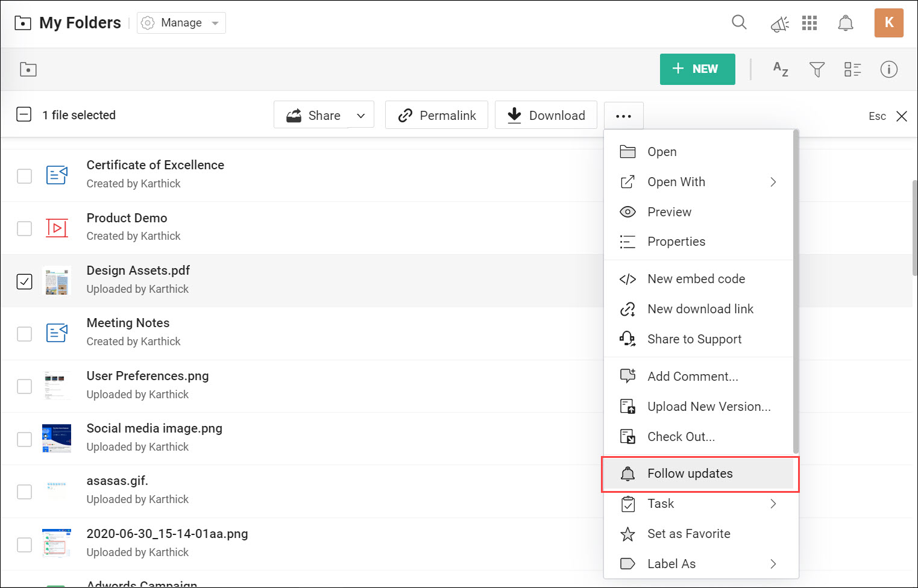Click the Download button
This screenshot has height=588, width=918.
[x=546, y=115]
